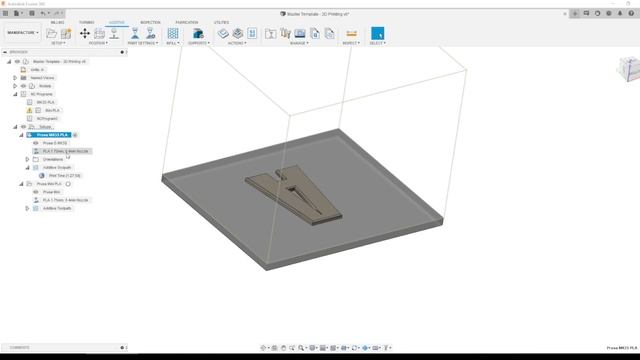Screen dimensions: 640x360
Task: Switch to the Turning tab
Action: (87, 22)
